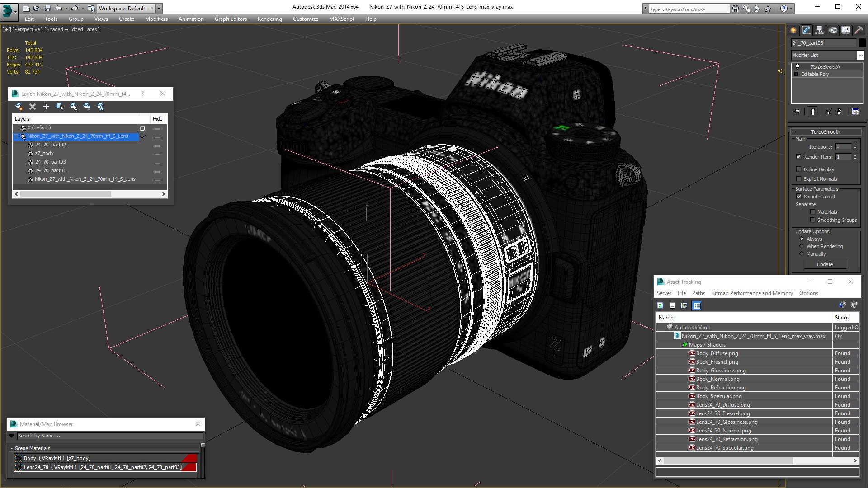Screen dimensions: 868x488
Task: Click the Perspective viewport label
Action: pos(28,29)
